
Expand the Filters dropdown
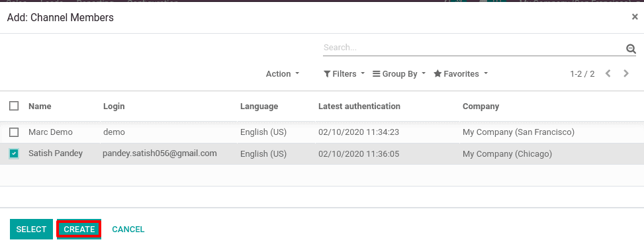pyautogui.click(x=344, y=74)
